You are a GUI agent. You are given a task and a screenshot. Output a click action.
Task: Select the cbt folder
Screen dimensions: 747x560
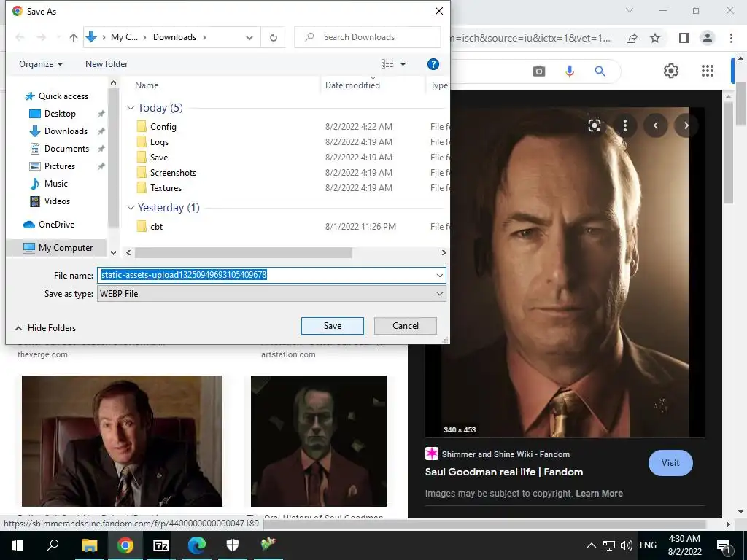click(156, 227)
